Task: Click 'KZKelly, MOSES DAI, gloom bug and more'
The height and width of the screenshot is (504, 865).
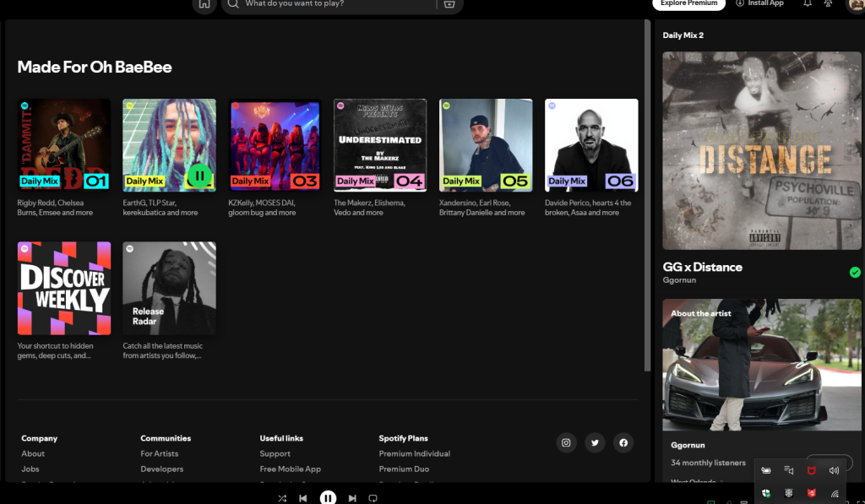Action: tap(262, 208)
